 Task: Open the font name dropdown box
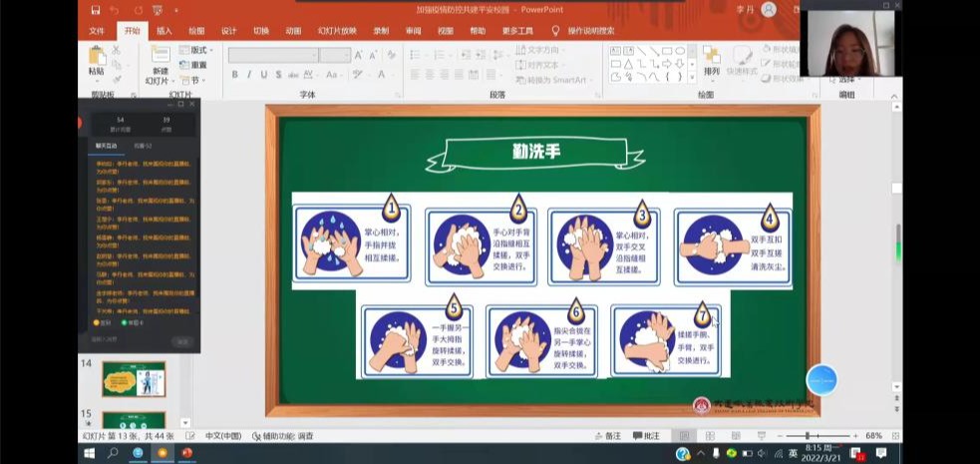click(272, 55)
